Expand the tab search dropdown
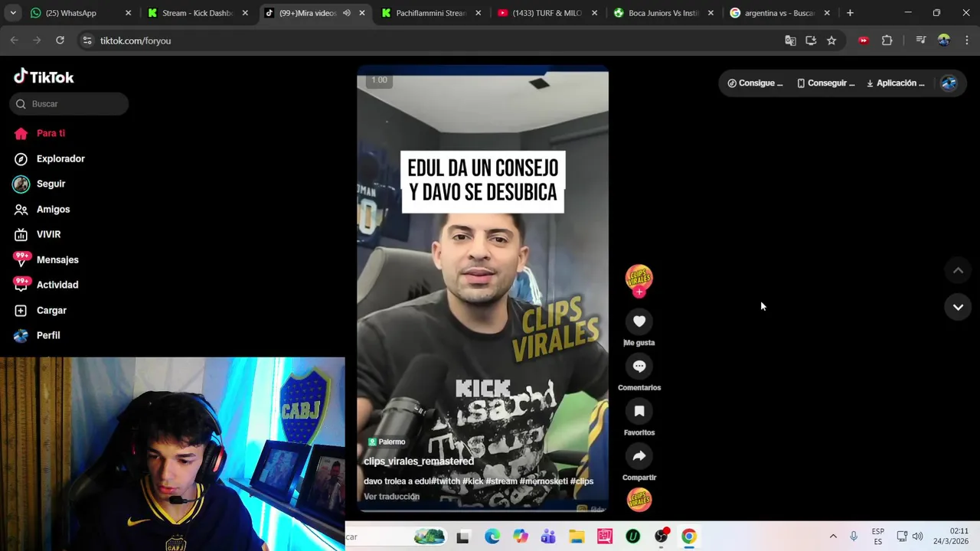The width and height of the screenshot is (980, 551). tap(12, 13)
